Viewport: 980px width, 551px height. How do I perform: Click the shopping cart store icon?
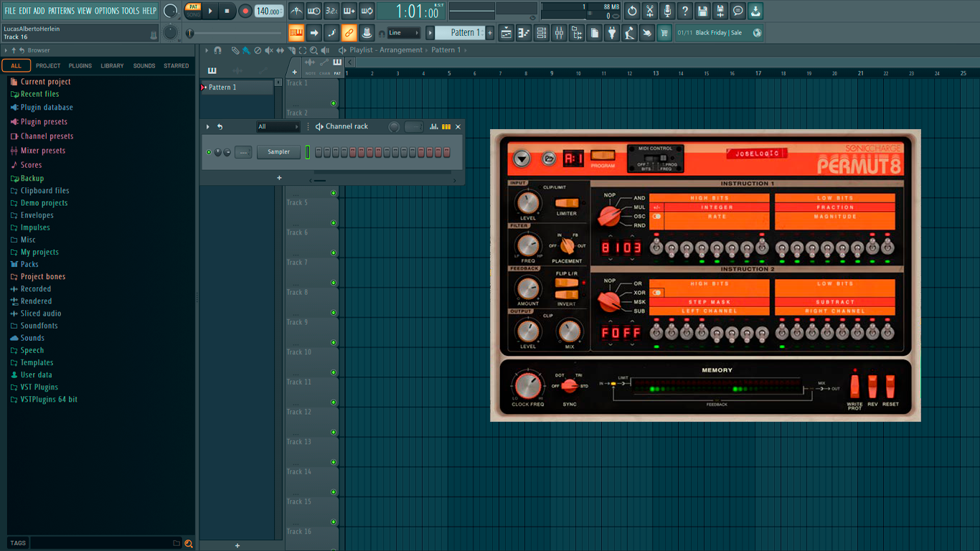click(x=664, y=32)
